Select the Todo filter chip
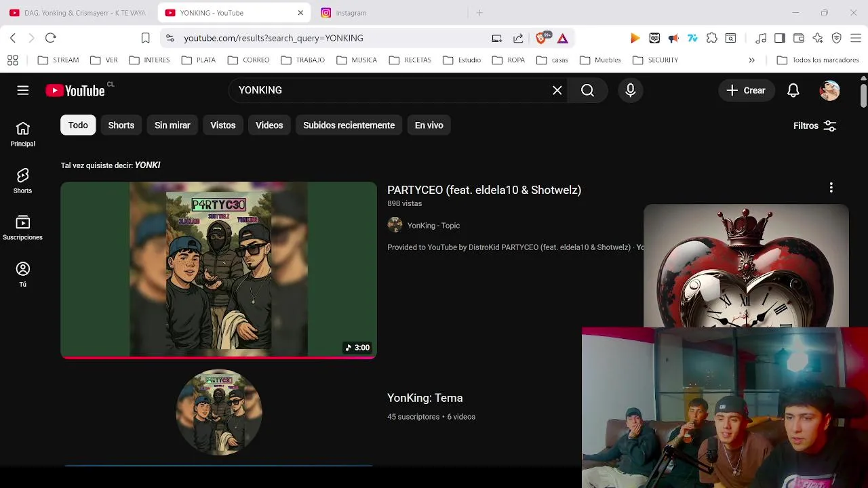This screenshot has width=868, height=488. click(x=78, y=125)
